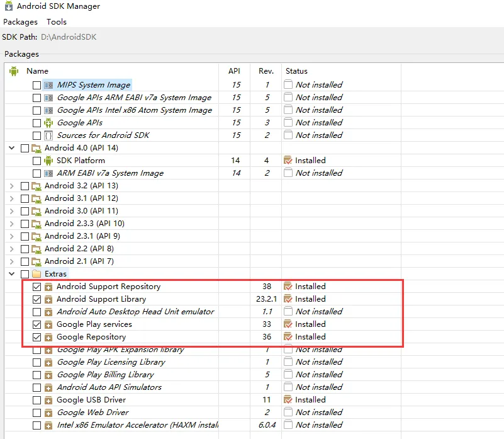Check Google APIs Intel x86 Atom System Image
This screenshot has height=439, width=504.
pos(36,110)
